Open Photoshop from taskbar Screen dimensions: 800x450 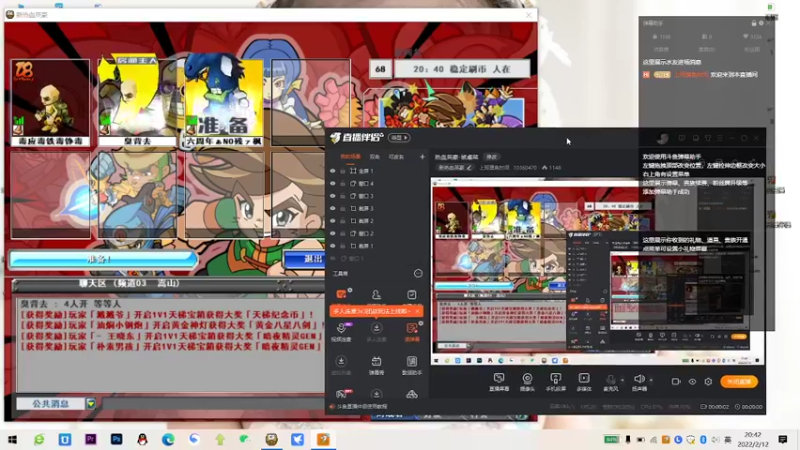pos(116,439)
